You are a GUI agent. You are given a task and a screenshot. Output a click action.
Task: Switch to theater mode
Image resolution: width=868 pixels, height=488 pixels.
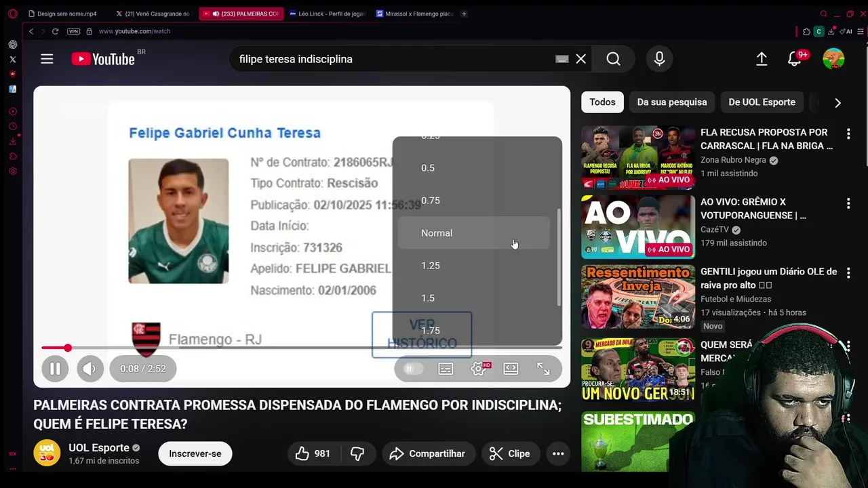(x=511, y=369)
